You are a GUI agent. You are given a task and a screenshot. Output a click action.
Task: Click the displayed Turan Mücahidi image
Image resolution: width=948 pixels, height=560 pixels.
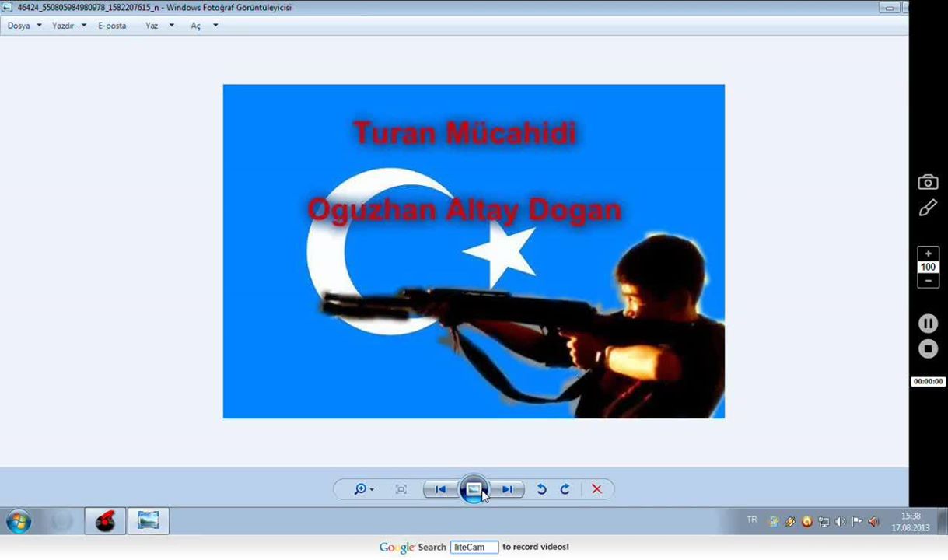(474, 251)
